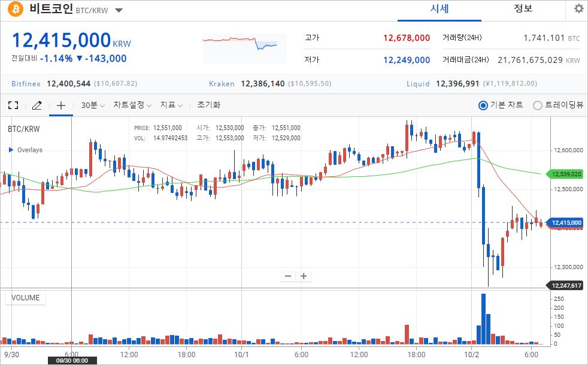Activate the crosshair plus tool
This screenshot has width=588, height=365.
(60, 105)
